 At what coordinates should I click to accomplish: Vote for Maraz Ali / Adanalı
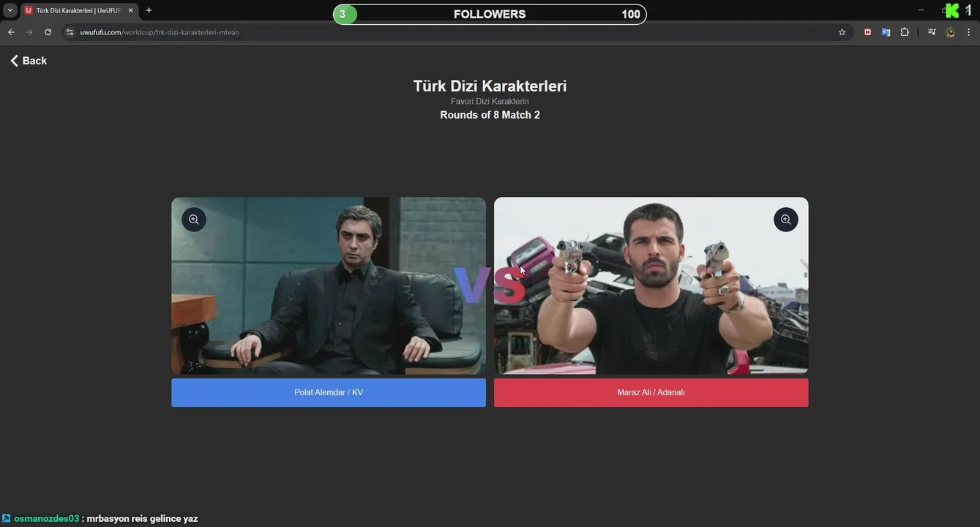pyautogui.click(x=651, y=392)
